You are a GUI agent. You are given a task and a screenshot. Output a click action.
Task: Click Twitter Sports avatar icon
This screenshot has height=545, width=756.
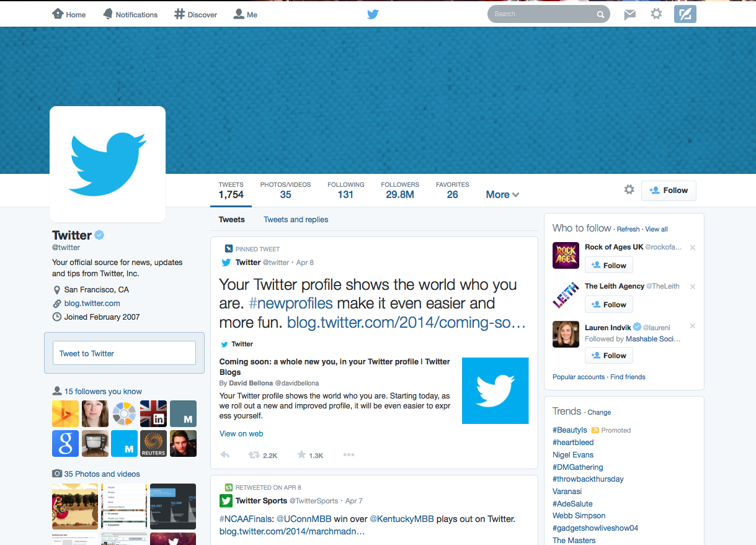226,500
